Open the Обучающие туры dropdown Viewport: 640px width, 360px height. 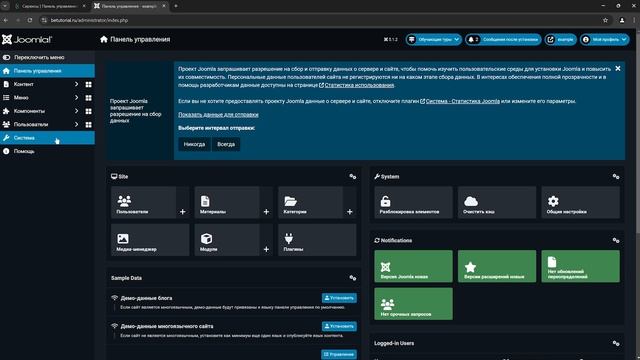[433, 40]
